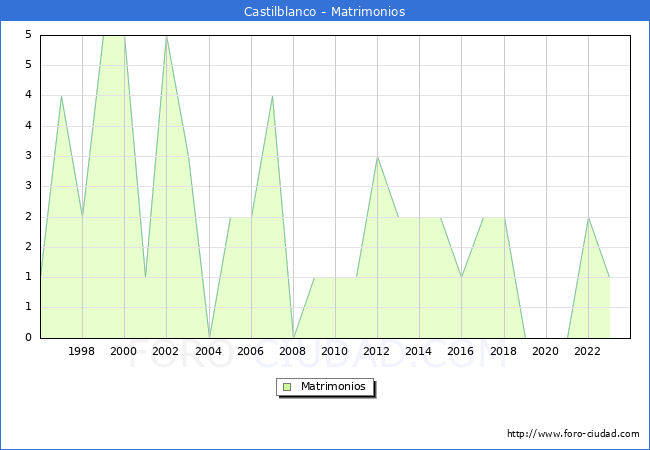
Task: Click the 2004 x-axis label
Action: pos(209,351)
